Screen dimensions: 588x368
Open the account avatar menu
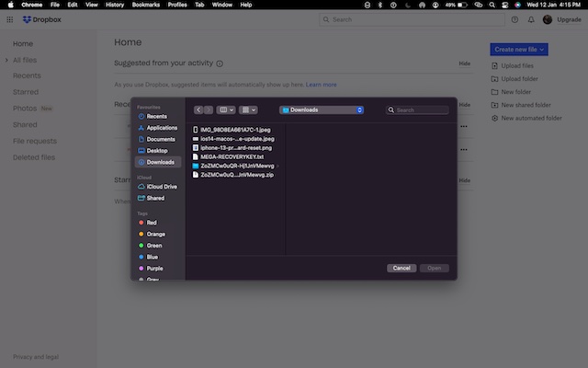[x=548, y=19]
